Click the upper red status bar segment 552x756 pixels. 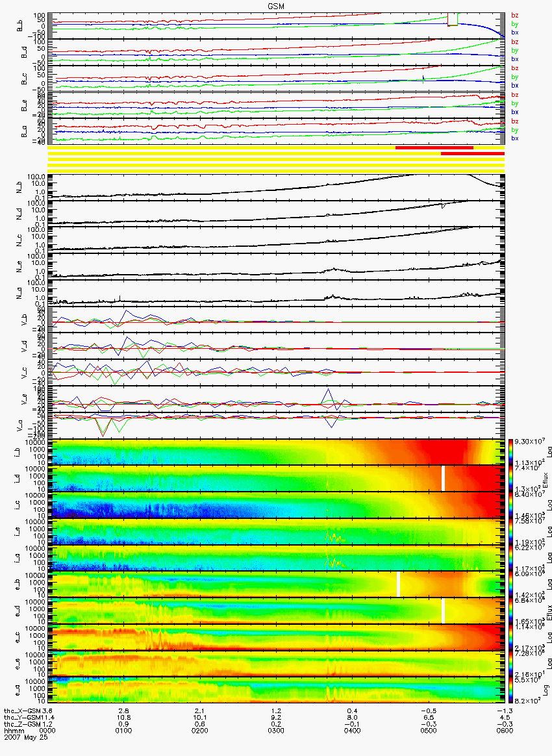[434, 147]
